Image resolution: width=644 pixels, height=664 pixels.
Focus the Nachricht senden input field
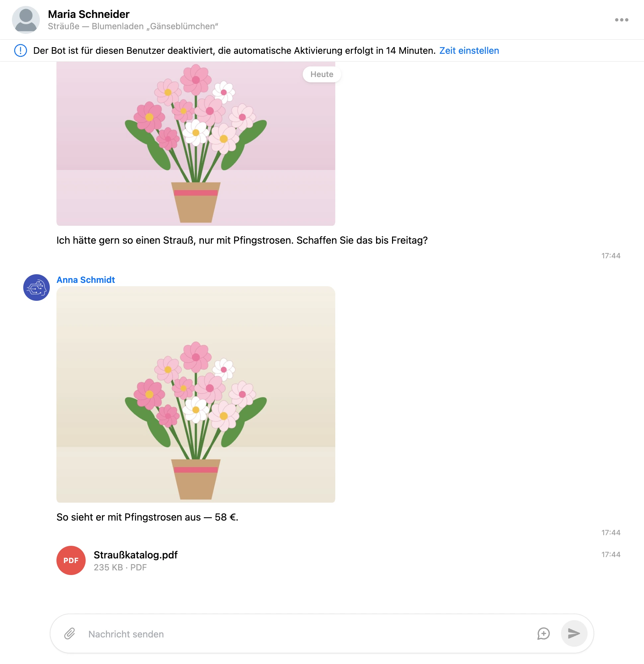pos(308,634)
